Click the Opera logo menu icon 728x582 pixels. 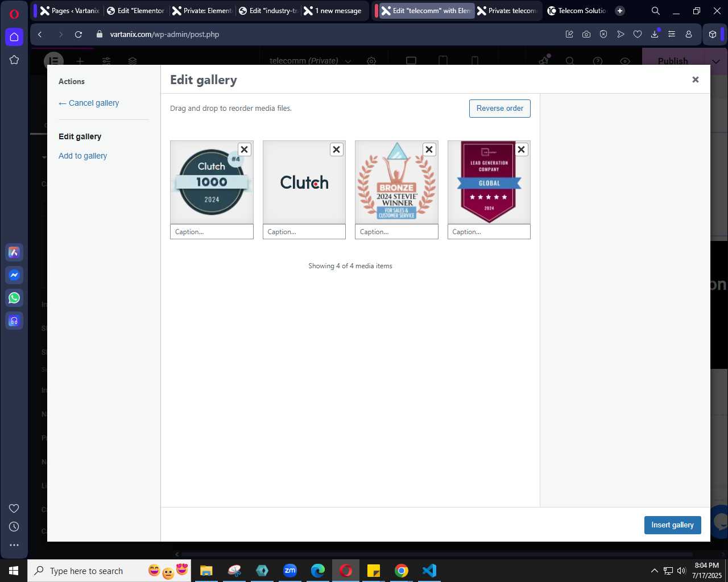(14, 14)
